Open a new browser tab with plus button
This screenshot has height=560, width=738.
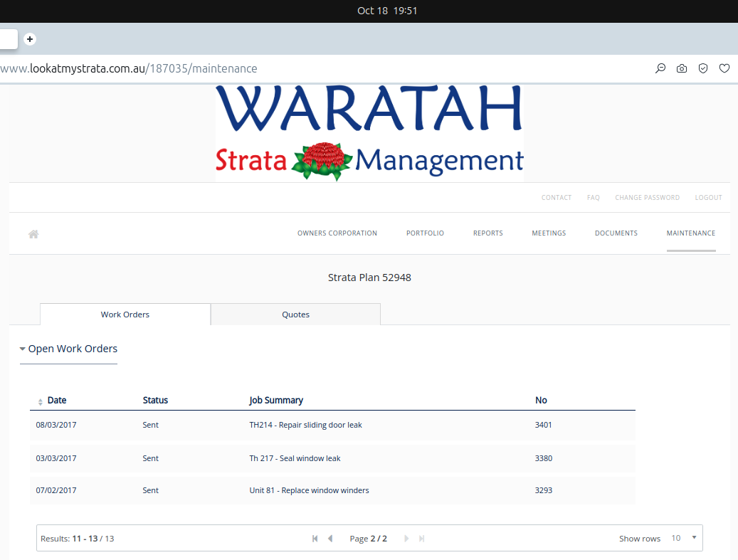pos(30,39)
